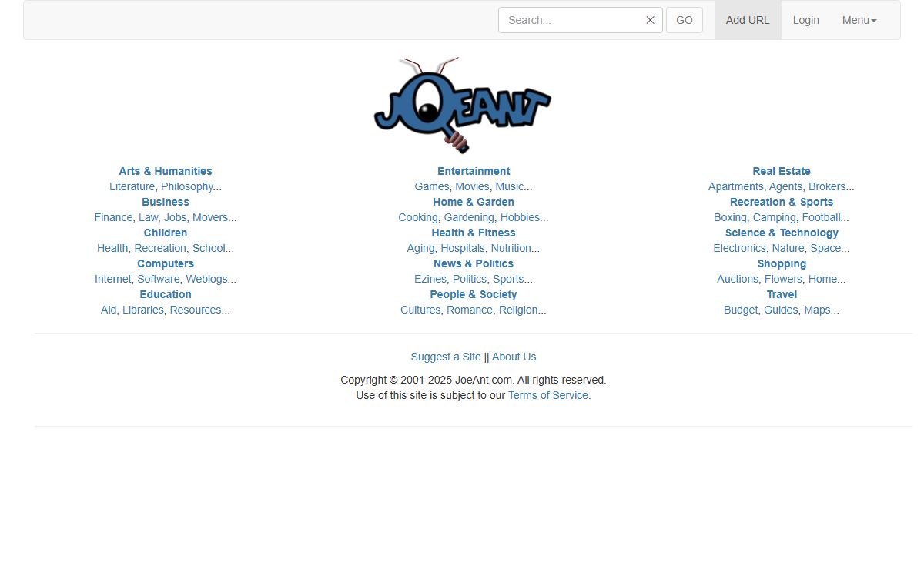Screen dimensions: 924x570
Task: Open the People & Society category
Action: click(x=474, y=294)
